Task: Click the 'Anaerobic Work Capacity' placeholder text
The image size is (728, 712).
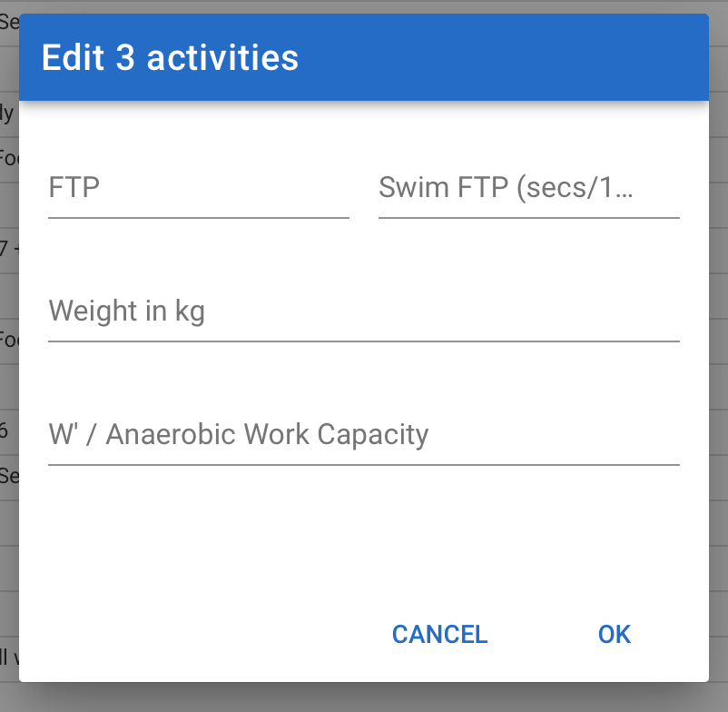Action: (267, 435)
